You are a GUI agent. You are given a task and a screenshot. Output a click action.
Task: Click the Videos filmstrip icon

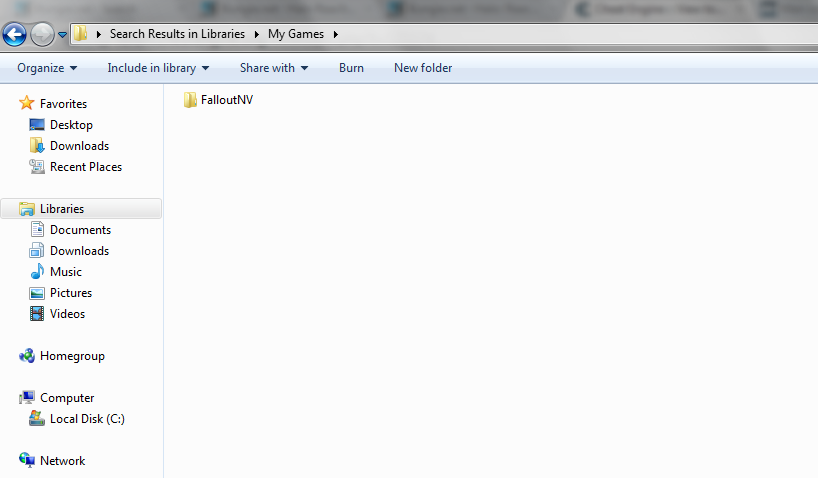[x=37, y=314]
